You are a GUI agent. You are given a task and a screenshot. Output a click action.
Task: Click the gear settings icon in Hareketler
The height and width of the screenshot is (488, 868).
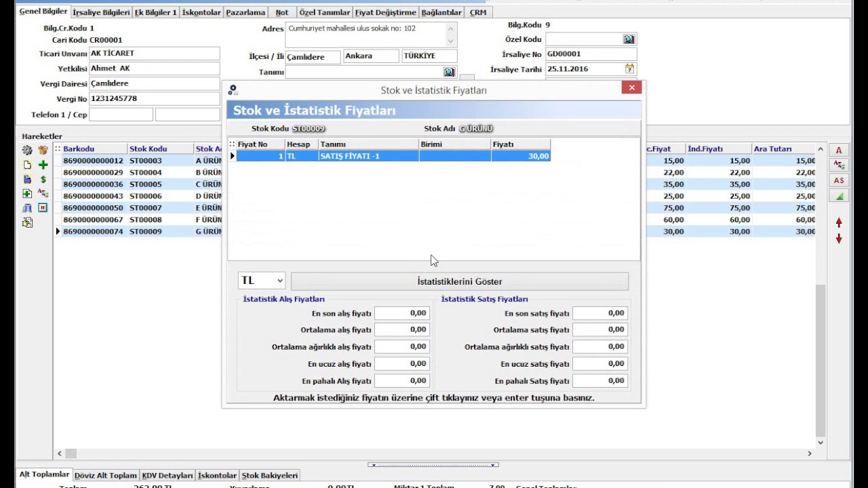(x=27, y=150)
